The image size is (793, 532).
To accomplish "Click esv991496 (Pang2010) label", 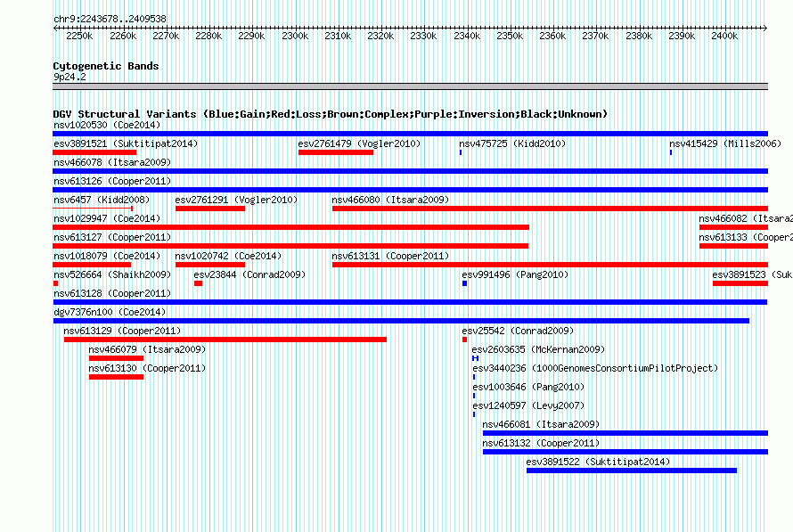I will pyautogui.click(x=515, y=274).
